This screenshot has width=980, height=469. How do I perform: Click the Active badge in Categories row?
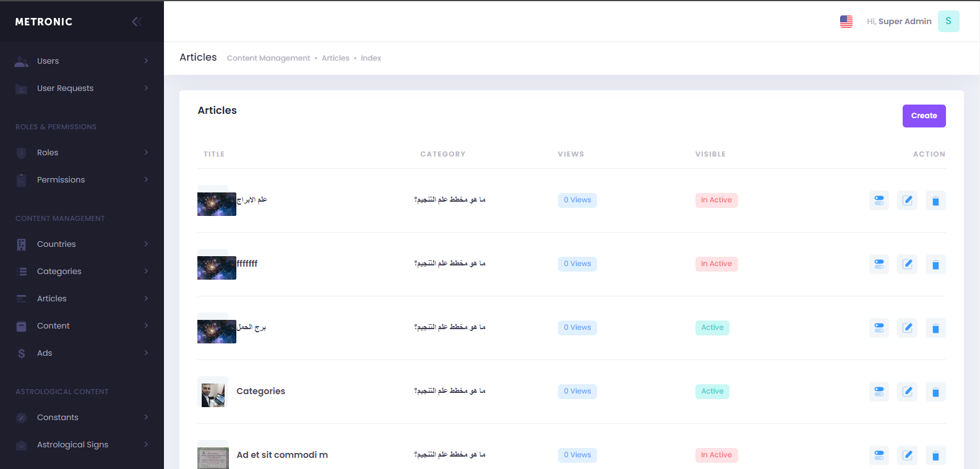point(712,392)
